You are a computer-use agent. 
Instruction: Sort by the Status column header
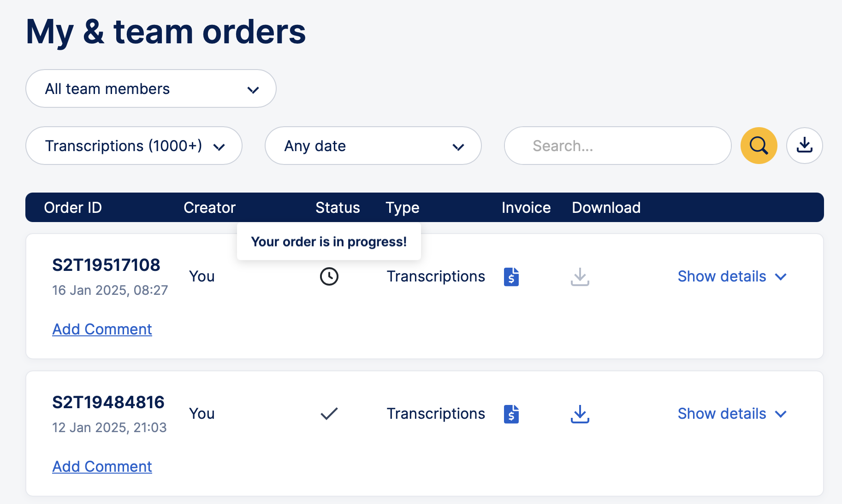[x=338, y=207]
